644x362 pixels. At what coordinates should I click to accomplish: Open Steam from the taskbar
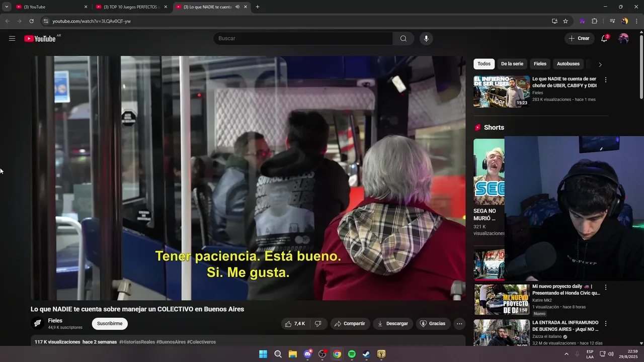(x=366, y=354)
